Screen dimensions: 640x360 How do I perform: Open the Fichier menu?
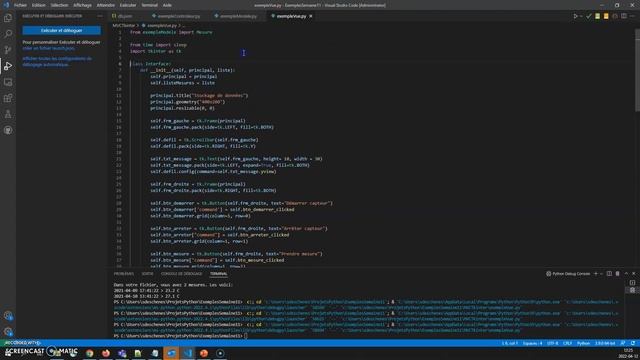(x=20, y=5)
